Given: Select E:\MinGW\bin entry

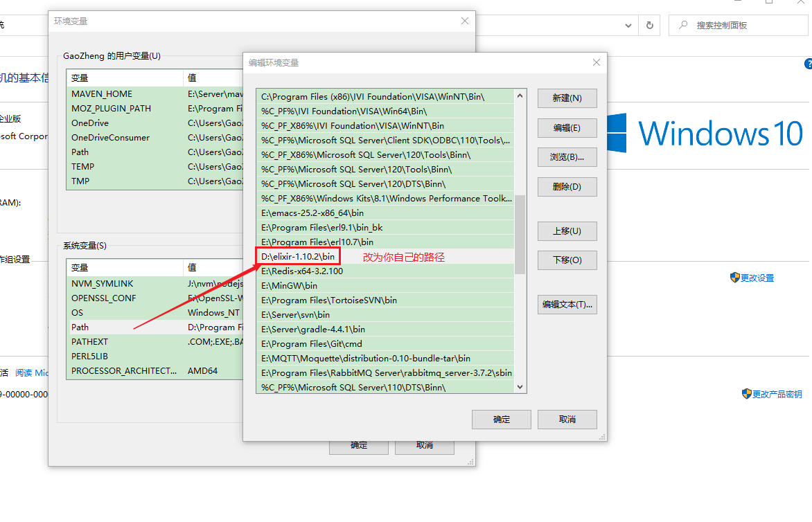Looking at the screenshot, I should (x=385, y=285).
